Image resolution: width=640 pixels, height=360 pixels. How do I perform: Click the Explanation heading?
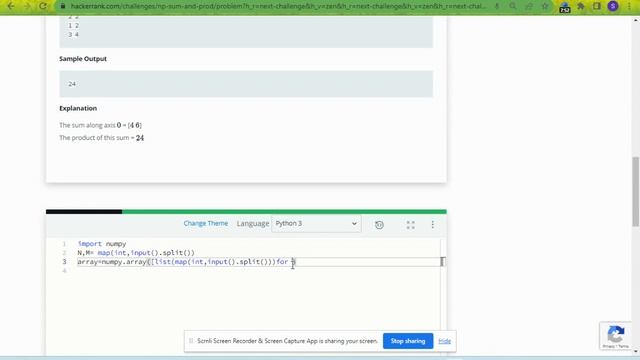click(x=78, y=108)
